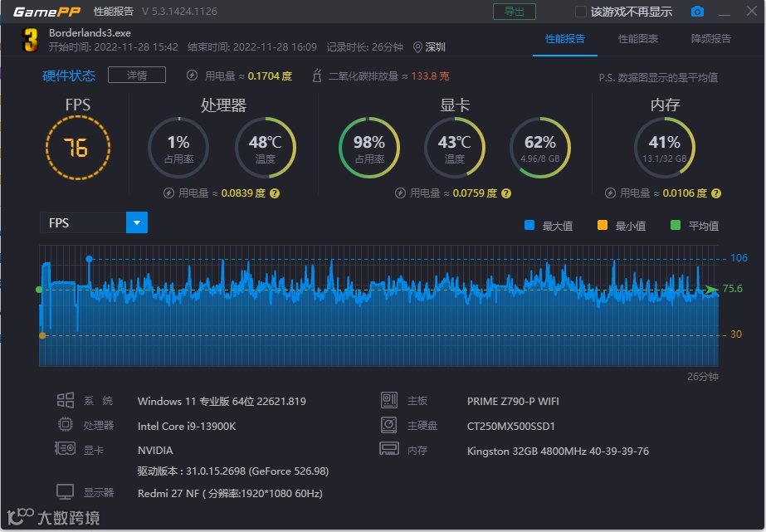Click the 驱动版本 driver version text

point(233,471)
